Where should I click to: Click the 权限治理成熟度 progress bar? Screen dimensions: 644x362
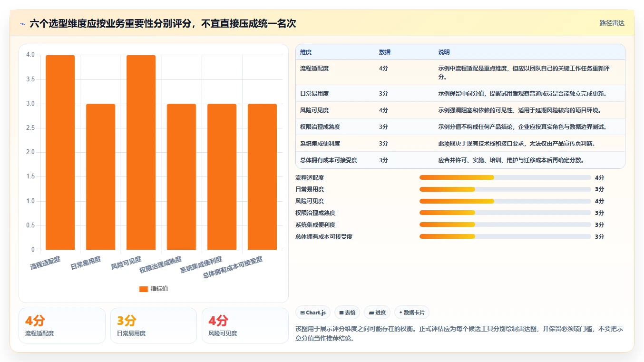(x=505, y=213)
